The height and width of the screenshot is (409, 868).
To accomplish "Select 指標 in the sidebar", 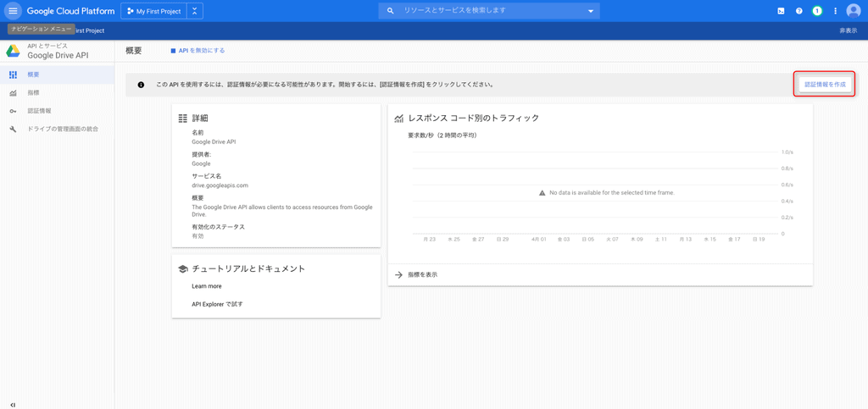I will [34, 92].
